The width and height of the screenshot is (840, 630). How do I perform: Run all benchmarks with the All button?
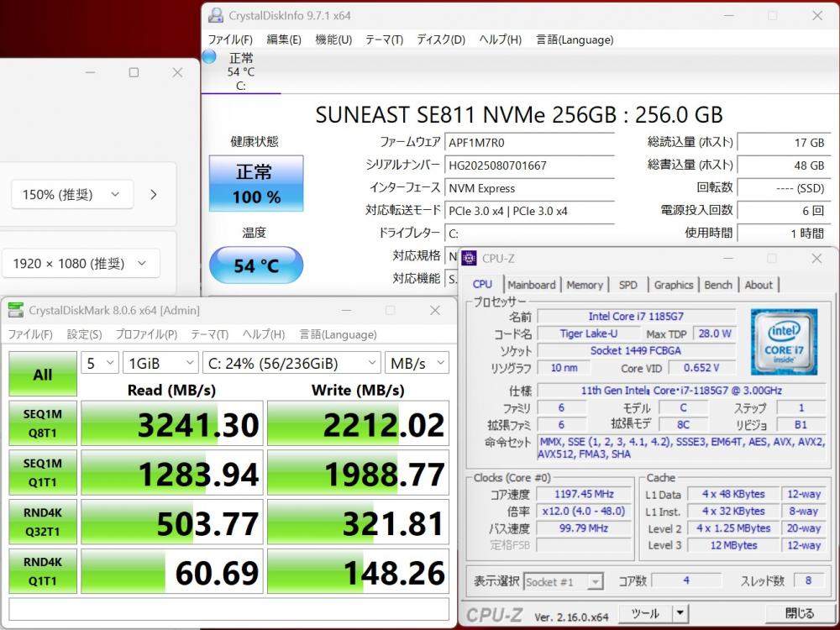point(43,375)
